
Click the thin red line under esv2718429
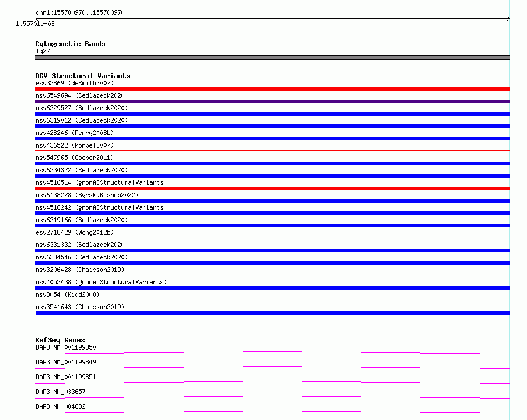272,238
